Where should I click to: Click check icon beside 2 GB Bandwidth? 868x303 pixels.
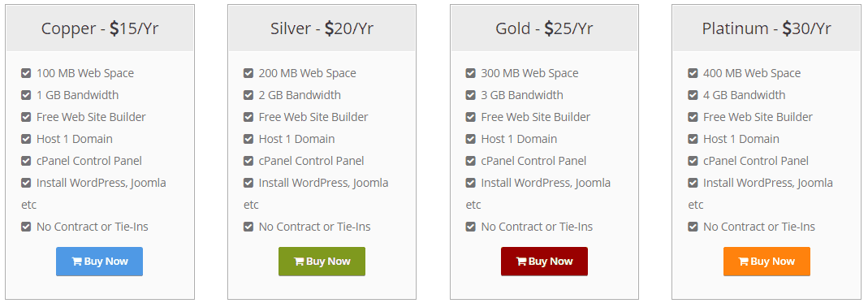[x=248, y=95]
